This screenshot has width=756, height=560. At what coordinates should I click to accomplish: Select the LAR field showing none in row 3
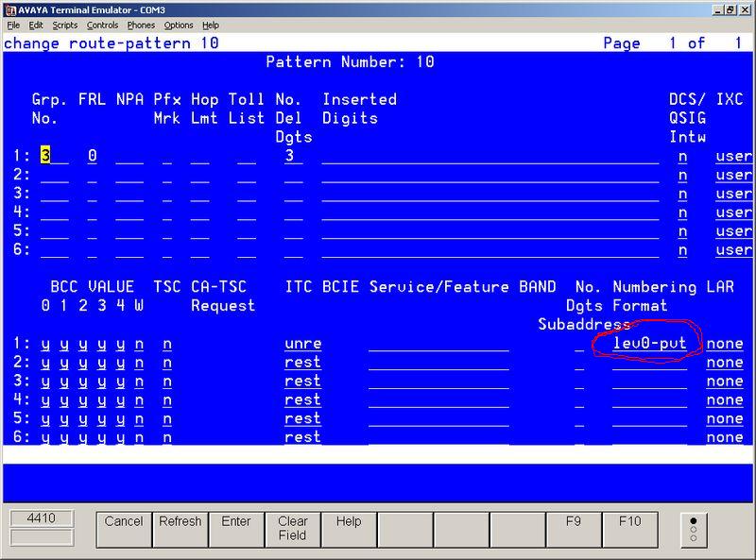tap(725, 382)
